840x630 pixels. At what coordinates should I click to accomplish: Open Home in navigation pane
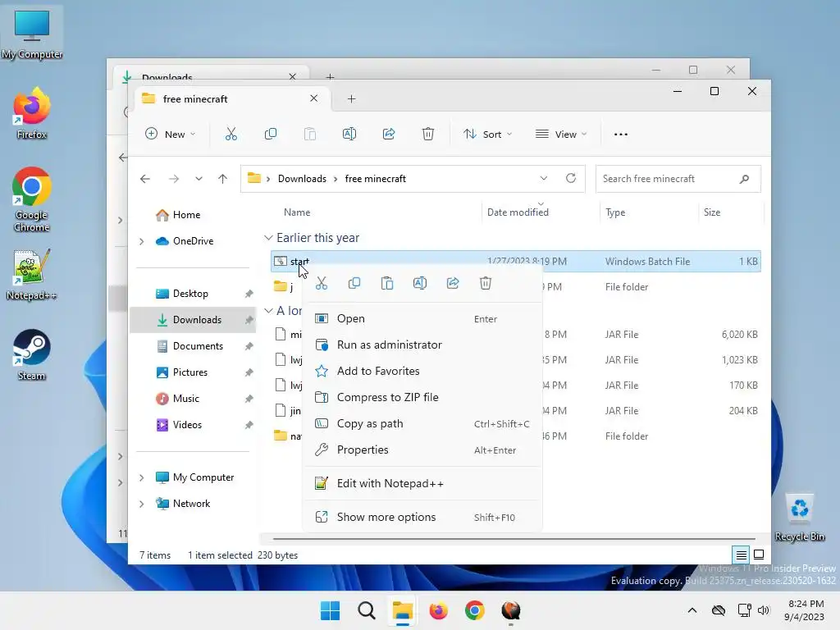click(186, 215)
